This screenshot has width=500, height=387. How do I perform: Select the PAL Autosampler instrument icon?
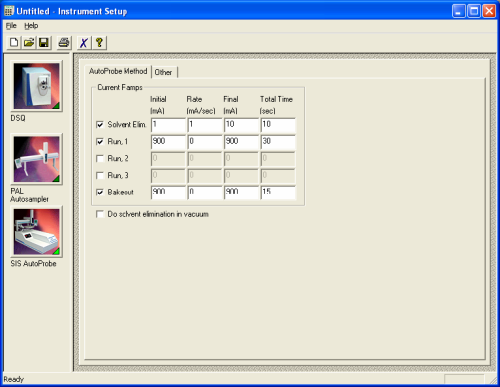(x=36, y=159)
